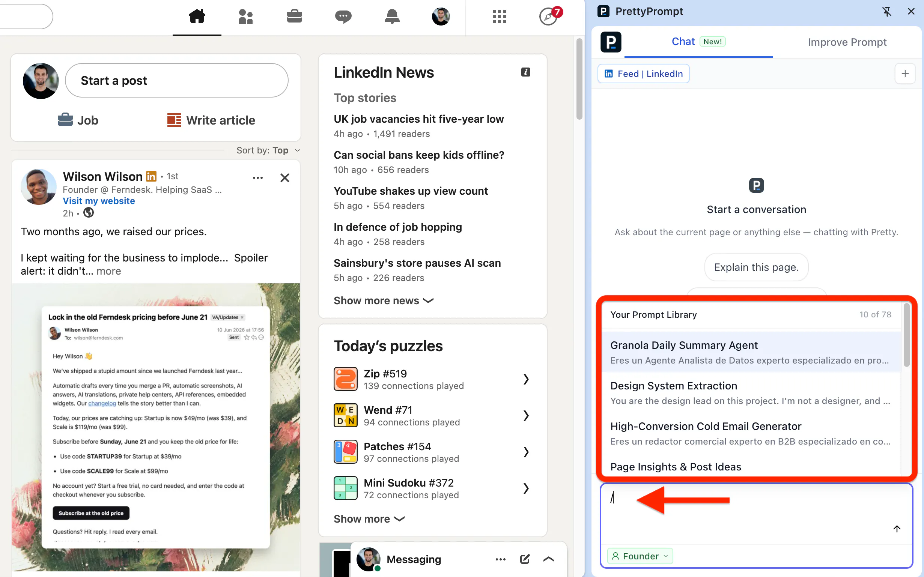Open Messaging options ellipsis
Viewport: 924px width, 577px height.
[500, 559]
